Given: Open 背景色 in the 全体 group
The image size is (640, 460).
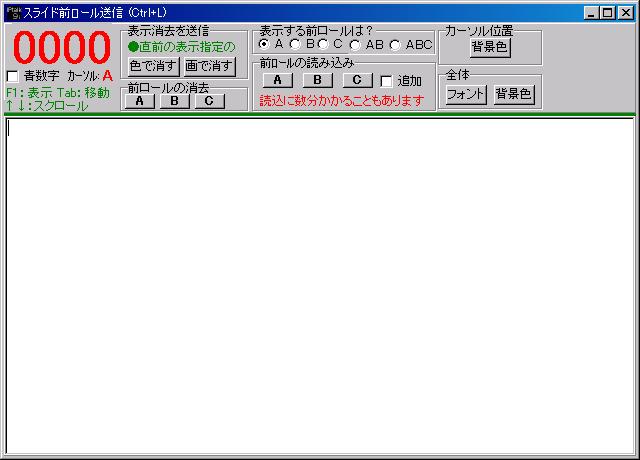Looking at the screenshot, I should point(514,95).
